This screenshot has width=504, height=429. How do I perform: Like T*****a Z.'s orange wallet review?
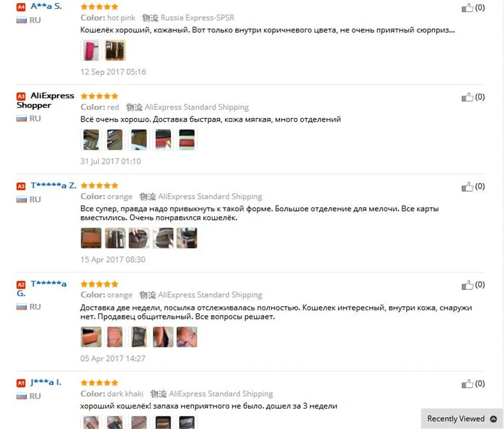pyautogui.click(x=467, y=186)
